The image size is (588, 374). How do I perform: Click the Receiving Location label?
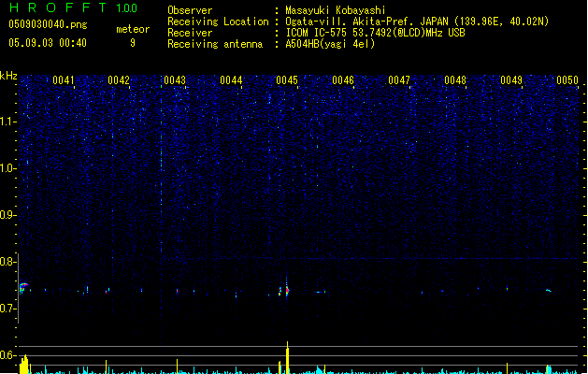[218, 22]
